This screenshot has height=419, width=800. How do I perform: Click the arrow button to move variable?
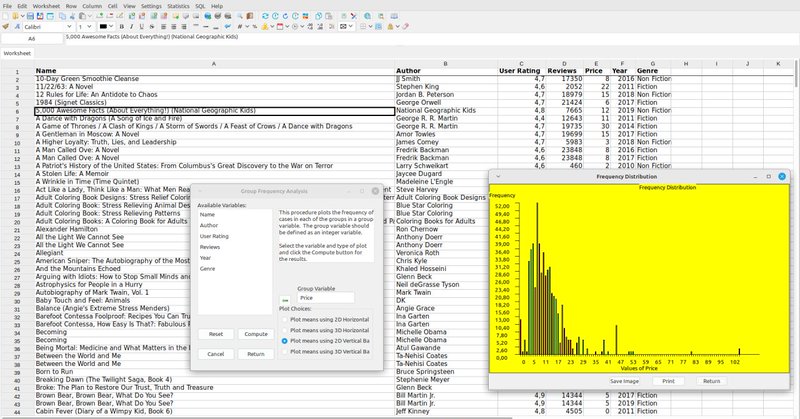[x=285, y=298]
